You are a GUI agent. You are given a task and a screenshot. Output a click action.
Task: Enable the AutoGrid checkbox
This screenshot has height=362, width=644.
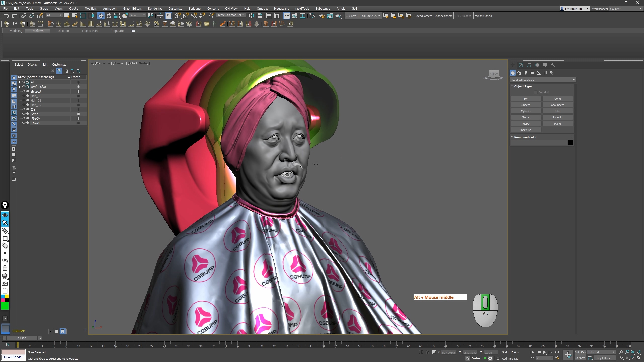(536, 92)
